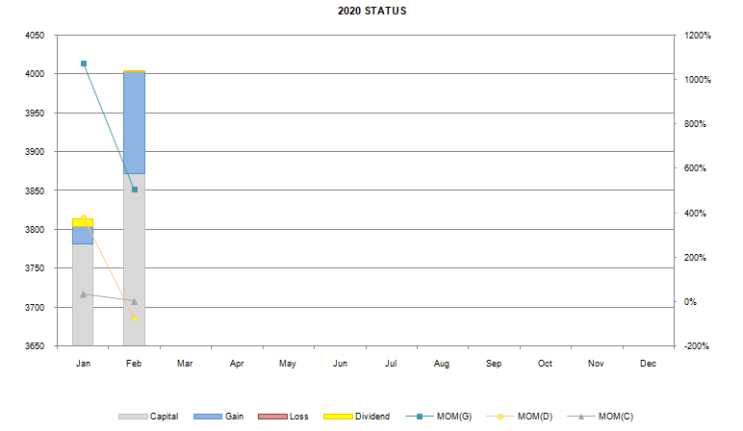Image resolution: width=743 pixels, height=431 pixels.
Task: Click the Dividend legend yellow swatch
Action: [338, 417]
